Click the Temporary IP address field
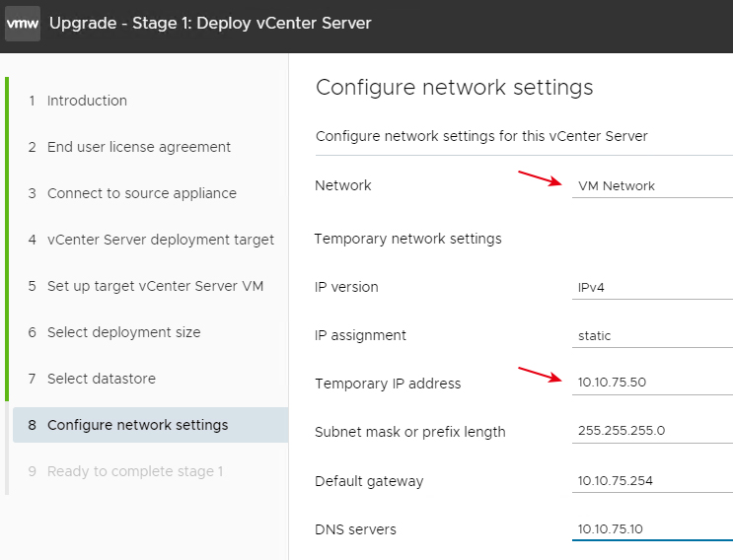The image size is (733, 560). point(652,383)
